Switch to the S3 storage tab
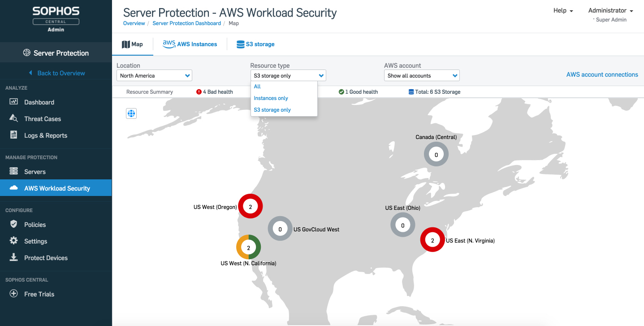 pyautogui.click(x=255, y=44)
